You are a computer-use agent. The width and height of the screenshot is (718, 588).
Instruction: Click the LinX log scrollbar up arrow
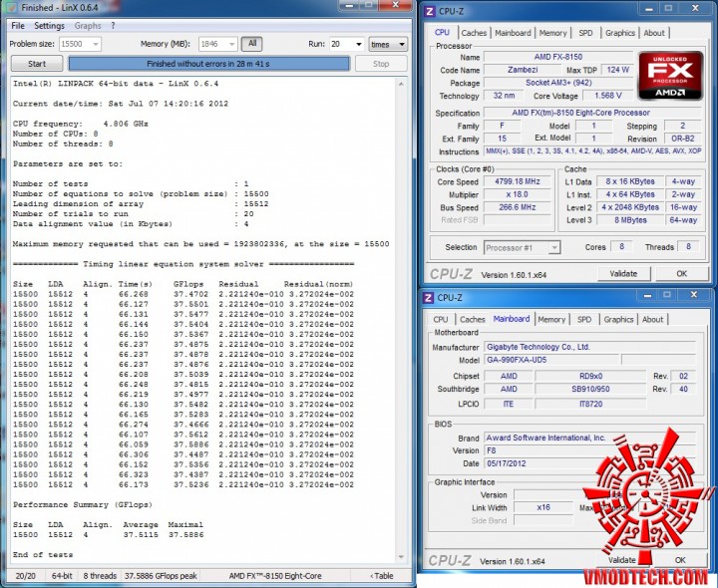click(401, 84)
